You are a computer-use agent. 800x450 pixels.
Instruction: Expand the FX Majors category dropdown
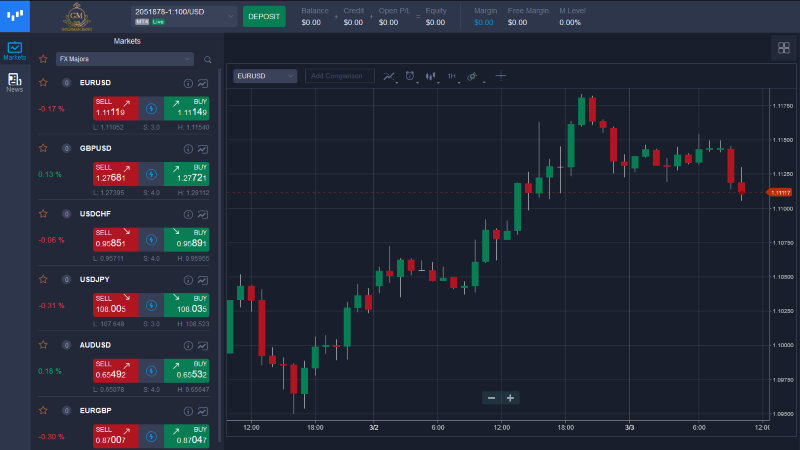(124, 59)
